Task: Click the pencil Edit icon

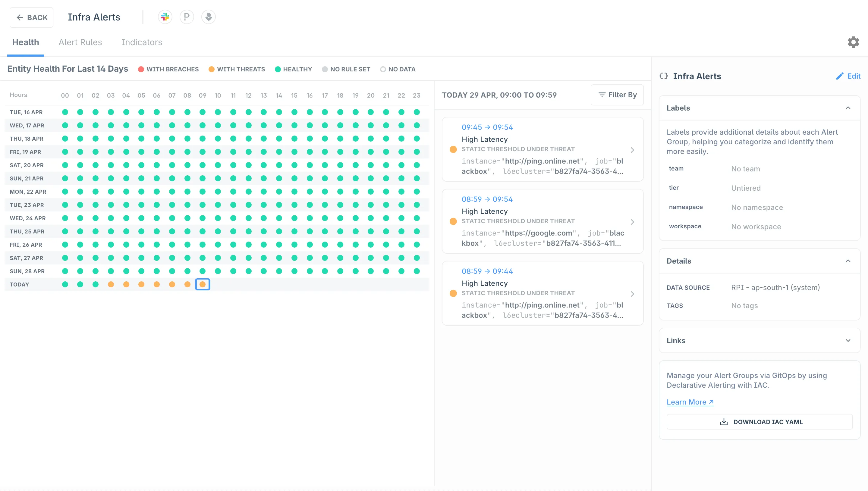Action: tap(840, 76)
